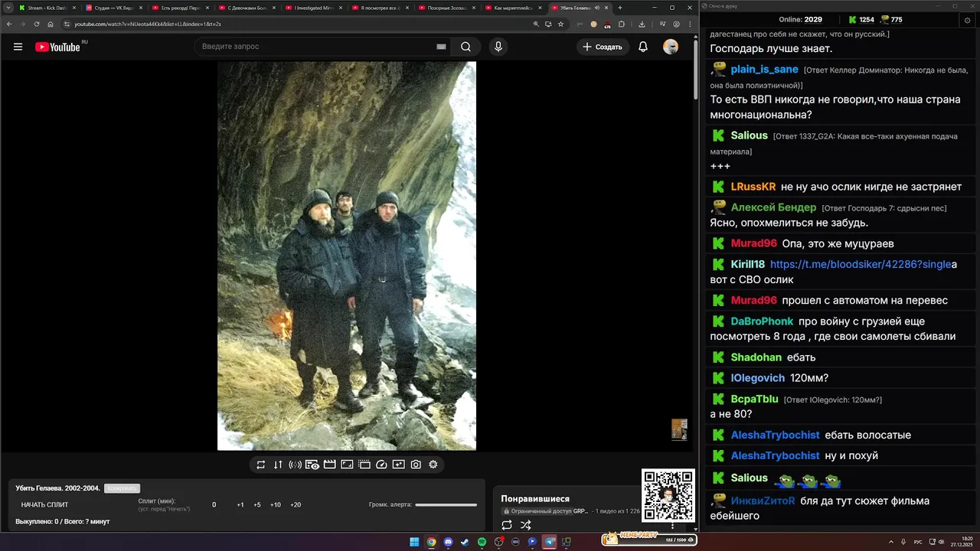Open the player toolbar gear settings
This screenshot has height=551, width=980.
[x=433, y=465]
